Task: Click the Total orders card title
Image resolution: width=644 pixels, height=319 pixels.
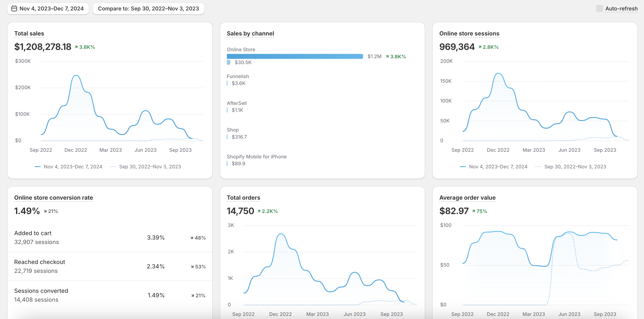Action: click(x=243, y=197)
